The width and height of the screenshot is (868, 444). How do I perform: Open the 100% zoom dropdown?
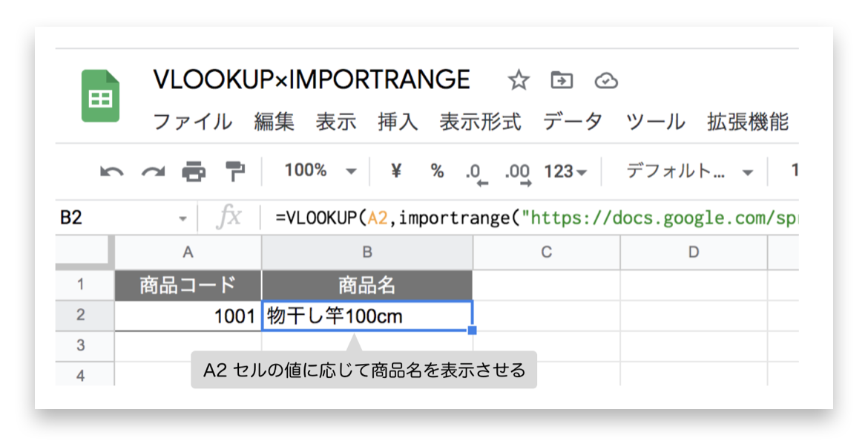pos(320,172)
